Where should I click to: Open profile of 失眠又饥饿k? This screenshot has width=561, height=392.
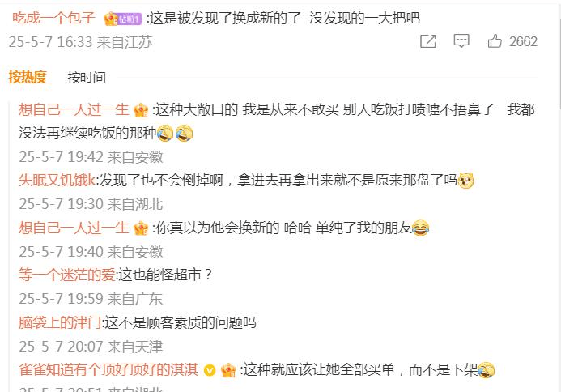click(57, 180)
